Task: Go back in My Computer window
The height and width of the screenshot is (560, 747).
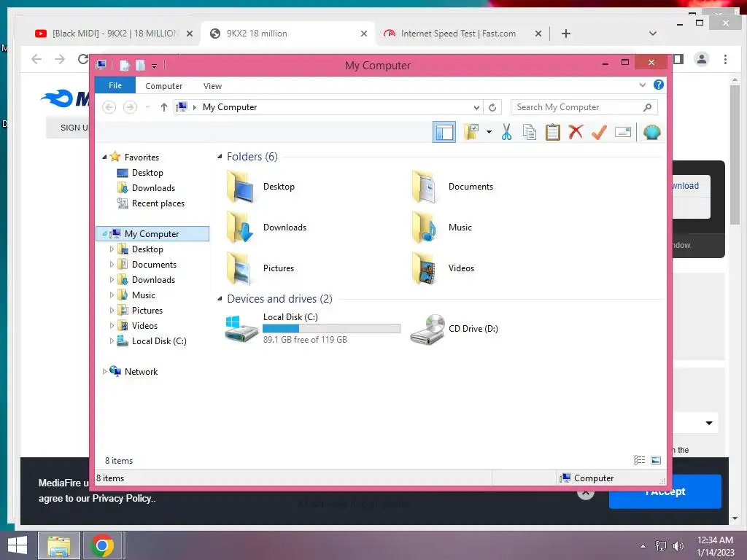Action: pyautogui.click(x=109, y=107)
